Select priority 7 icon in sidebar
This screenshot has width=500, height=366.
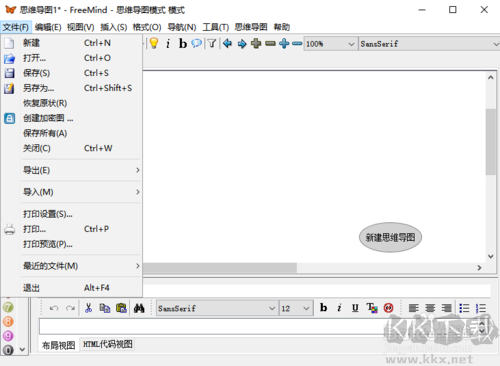tap(8, 307)
